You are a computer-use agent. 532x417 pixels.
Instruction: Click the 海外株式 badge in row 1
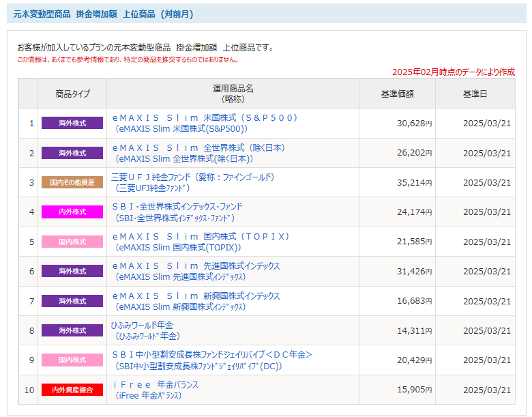[72, 123]
